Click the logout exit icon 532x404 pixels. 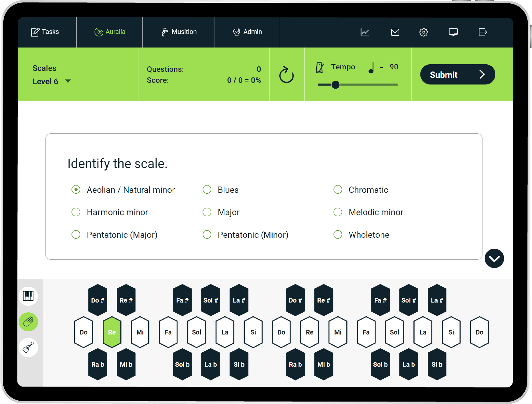point(482,32)
